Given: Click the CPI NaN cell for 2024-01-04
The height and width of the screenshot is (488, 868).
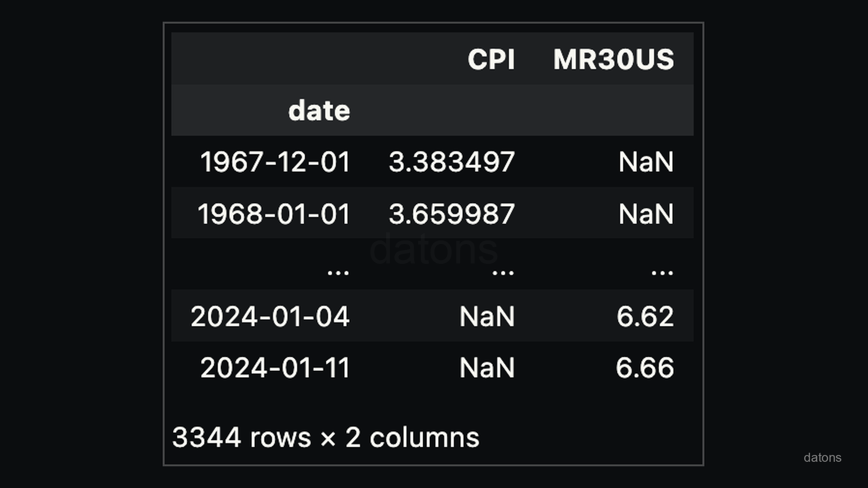Looking at the screenshot, I should pos(487,316).
